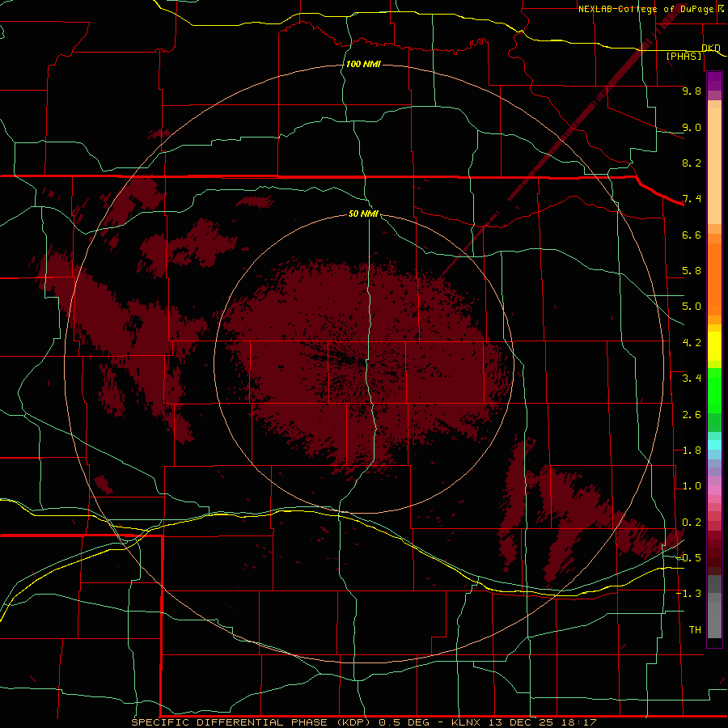Click the 9.0 scale value
The height and width of the screenshot is (728, 728).
click(x=692, y=127)
